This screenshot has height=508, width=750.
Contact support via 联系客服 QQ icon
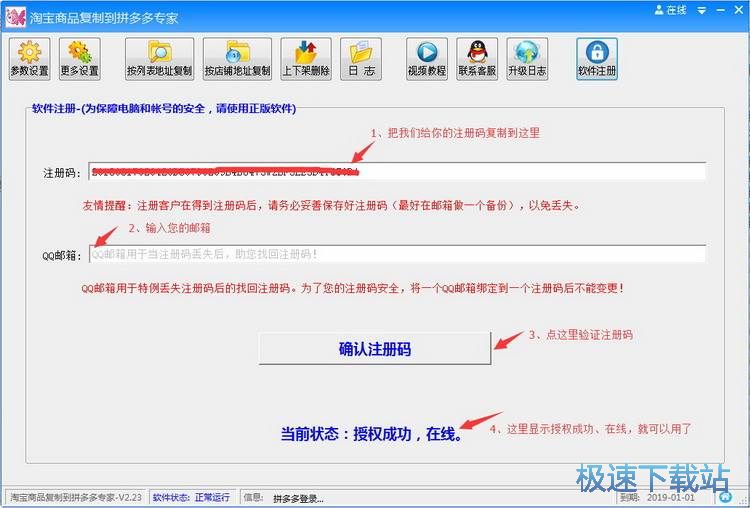tap(477, 59)
